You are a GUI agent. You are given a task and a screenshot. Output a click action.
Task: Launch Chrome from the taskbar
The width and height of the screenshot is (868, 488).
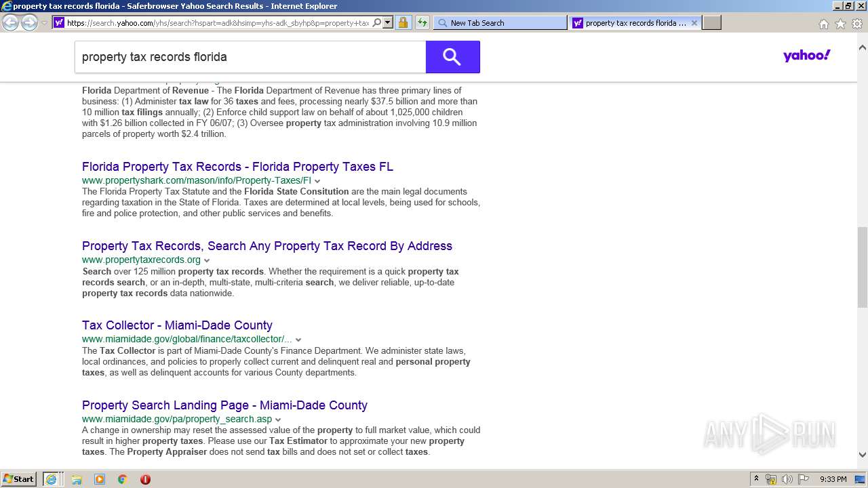pos(122,479)
